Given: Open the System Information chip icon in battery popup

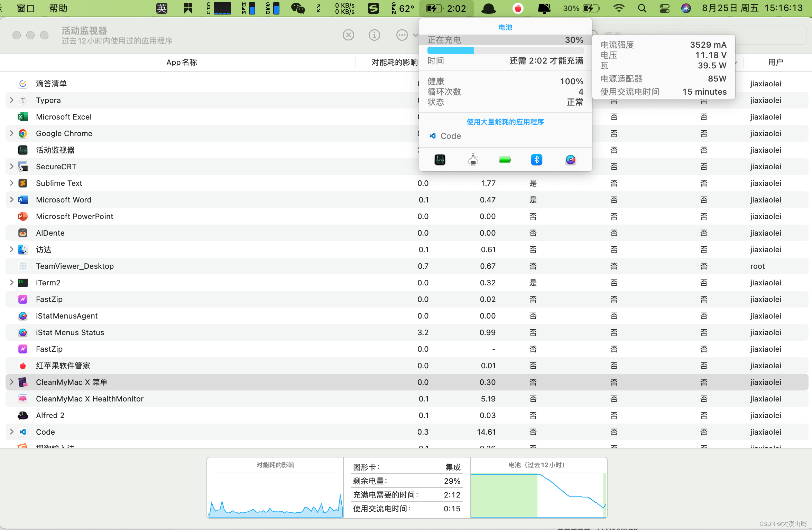Looking at the screenshot, I should click(473, 160).
